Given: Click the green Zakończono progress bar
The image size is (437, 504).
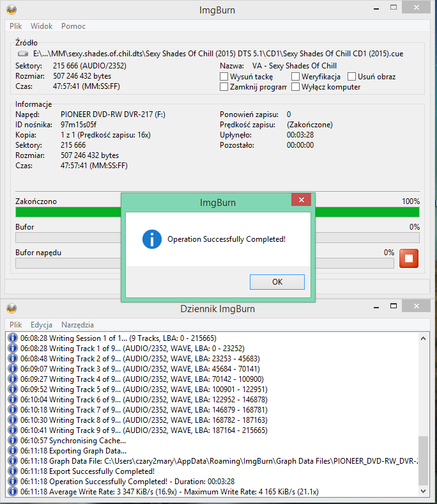Looking at the screenshot, I should pos(217,212).
